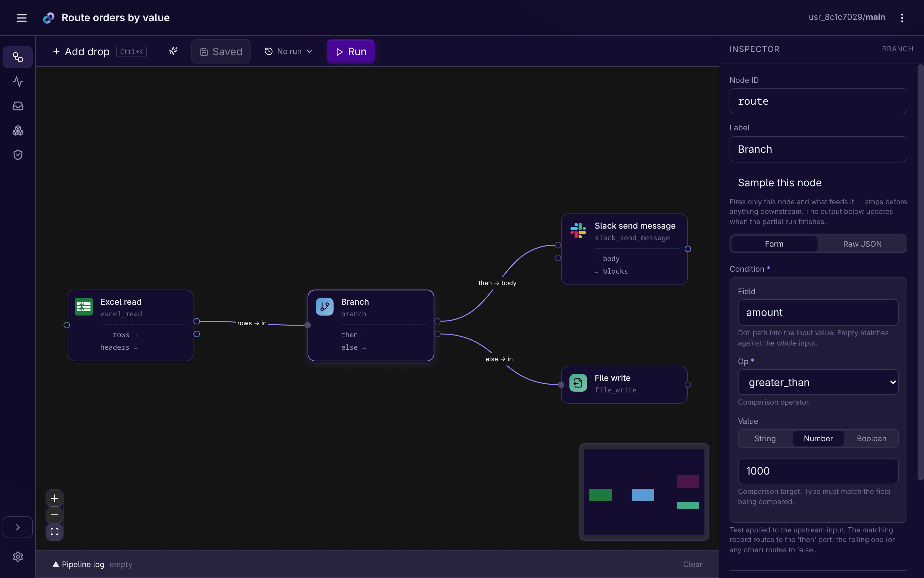Click Add drop button
Screen dimensions: 924x578
coord(99,51)
